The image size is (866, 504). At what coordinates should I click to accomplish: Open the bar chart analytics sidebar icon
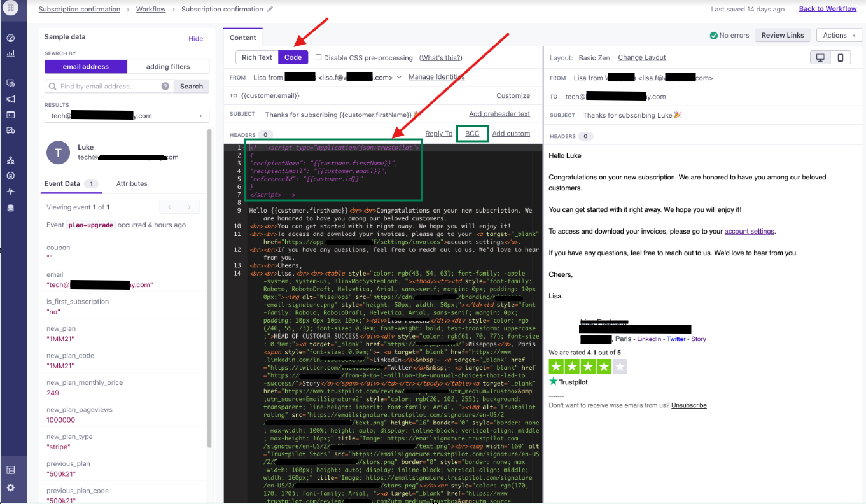(x=10, y=53)
